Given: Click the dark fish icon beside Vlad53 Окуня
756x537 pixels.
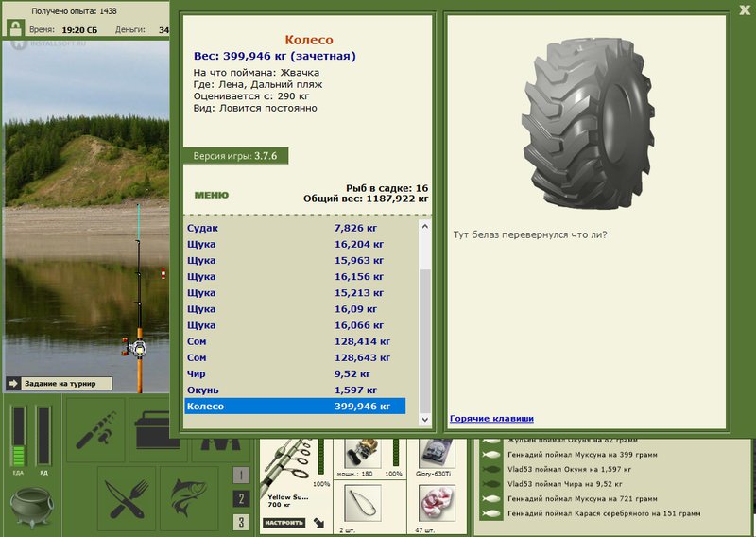Looking at the screenshot, I should (x=491, y=469).
